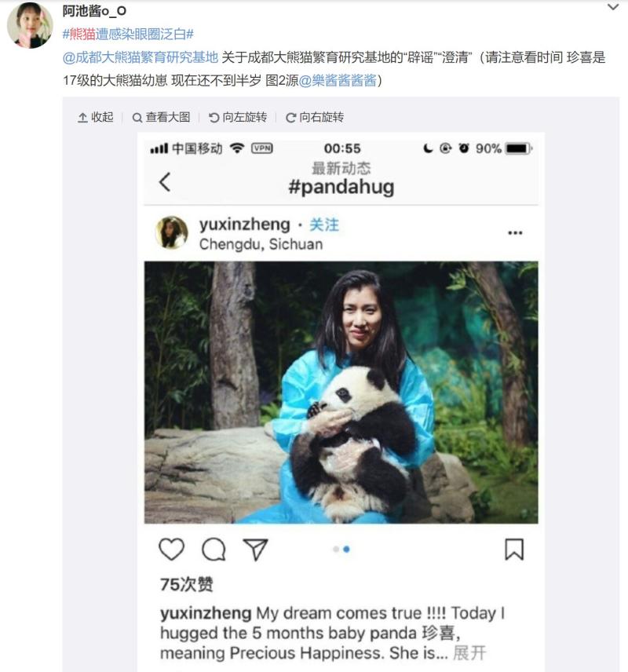Click the image carousel page dots
The width and height of the screenshot is (628, 672).
point(341,549)
